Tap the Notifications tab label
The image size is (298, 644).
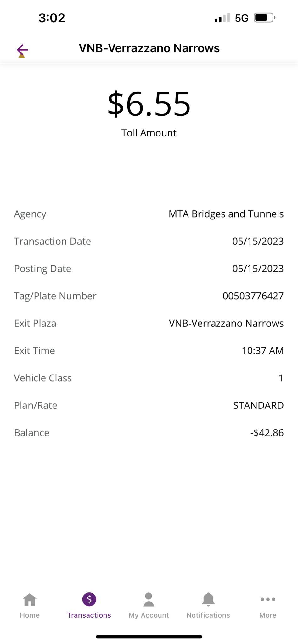tap(208, 615)
